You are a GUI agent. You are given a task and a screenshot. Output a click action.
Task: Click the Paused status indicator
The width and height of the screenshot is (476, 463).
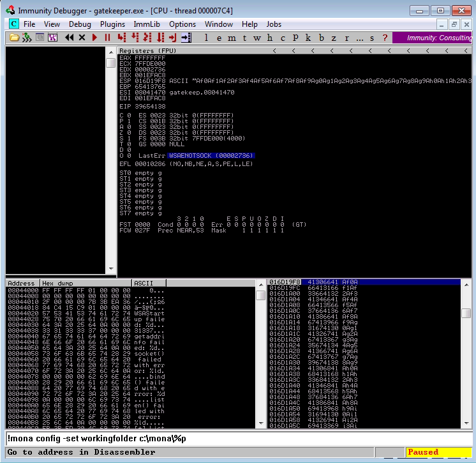click(438, 452)
